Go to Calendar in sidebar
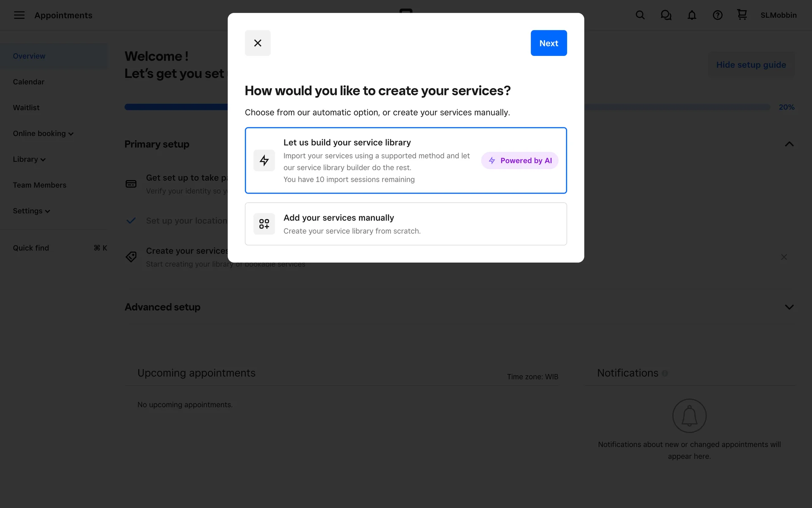 pos(28,82)
